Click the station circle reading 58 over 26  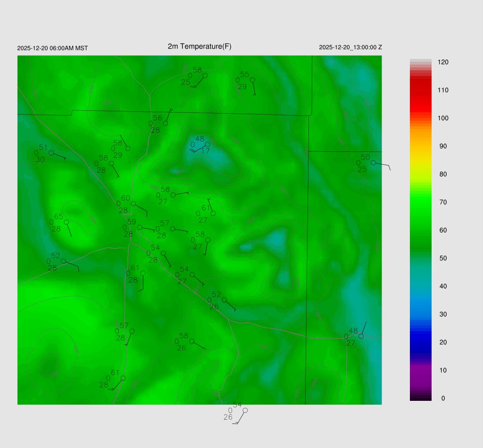point(192,341)
